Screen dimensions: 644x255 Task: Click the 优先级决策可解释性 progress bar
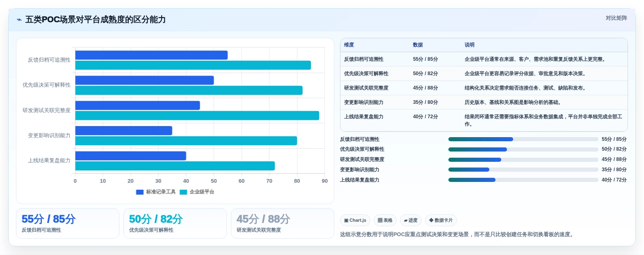point(523,149)
